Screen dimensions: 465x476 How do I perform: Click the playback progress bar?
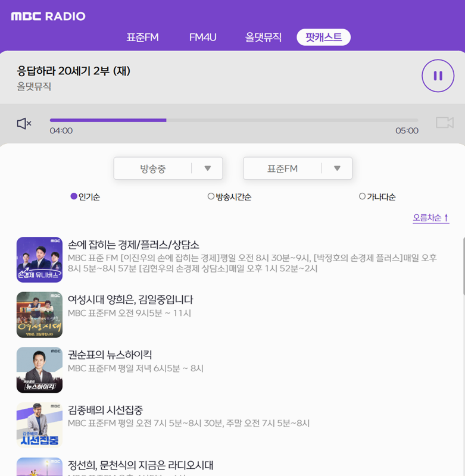coord(234,120)
